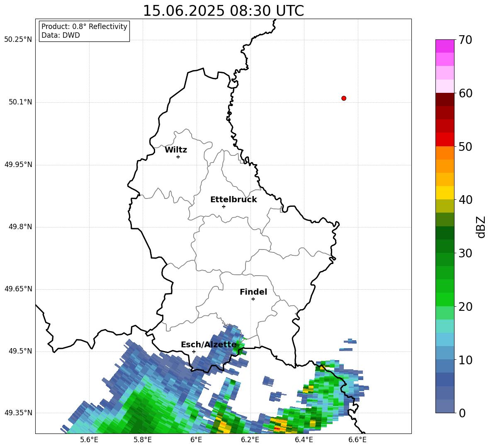Click the 40 colorbar tick label

pos(465,200)
